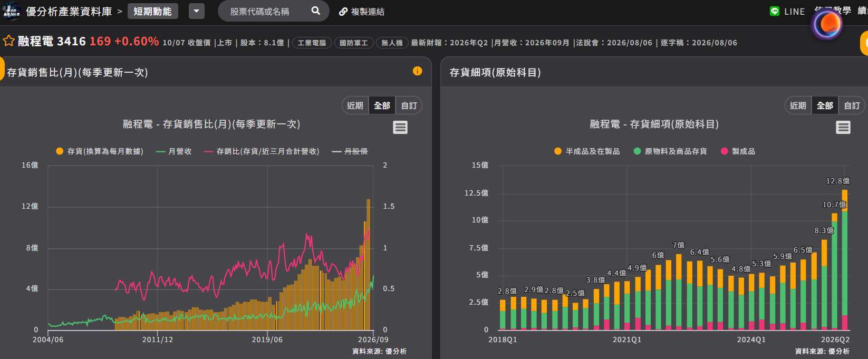Click 複製連結 link
Viewport: 868px width, 359px height.
[368, 12]
